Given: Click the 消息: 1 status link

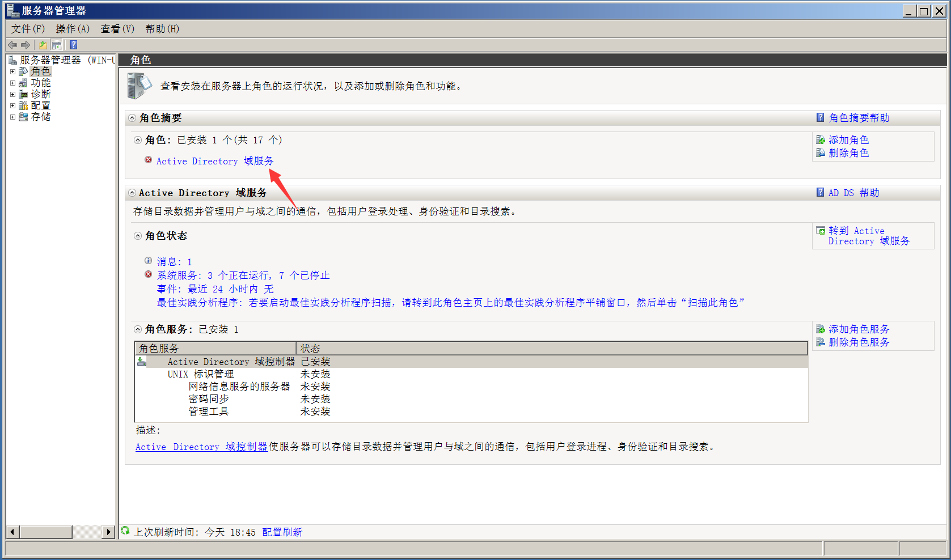Looking at the screenshot, I should click(x=175, y=262).
